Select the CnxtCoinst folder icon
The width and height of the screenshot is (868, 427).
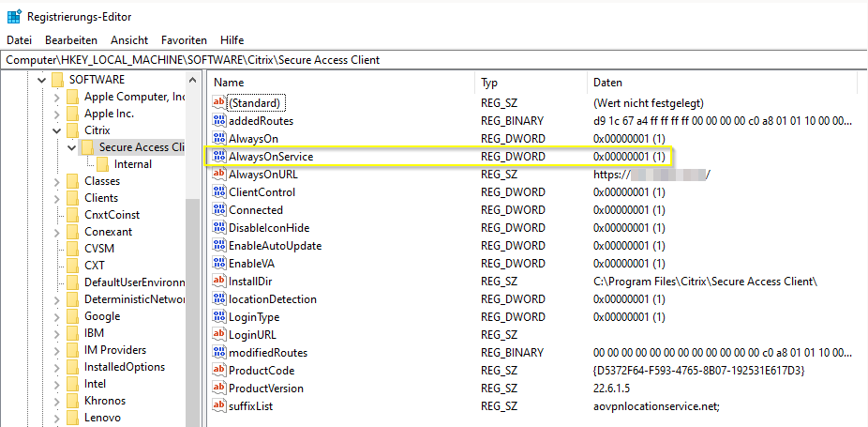point(72,215)
